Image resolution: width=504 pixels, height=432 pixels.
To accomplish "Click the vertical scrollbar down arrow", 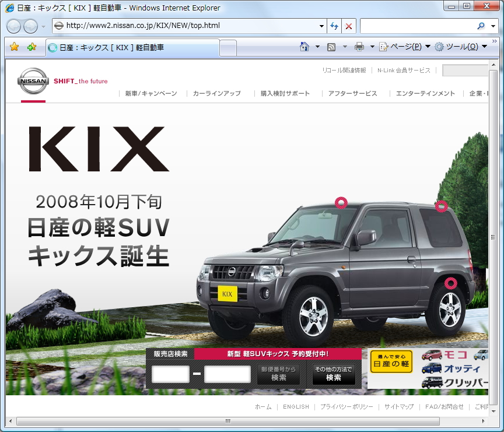I will pyautogui.click(x=494, y=411).
